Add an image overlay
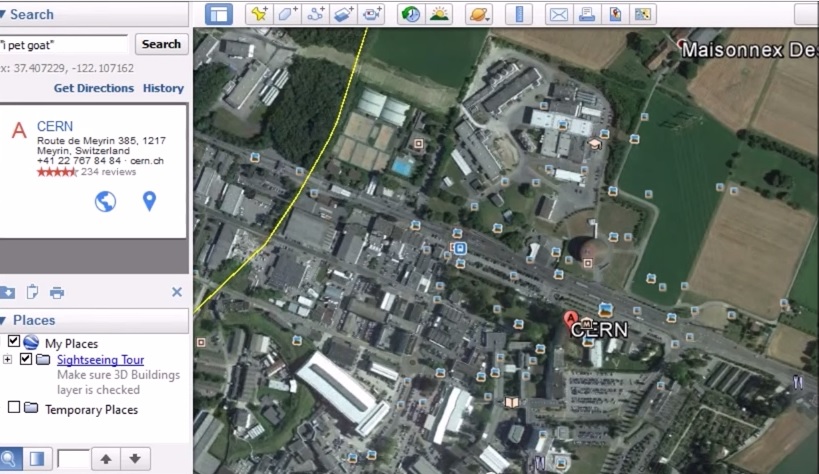 [x=343, y=14]
